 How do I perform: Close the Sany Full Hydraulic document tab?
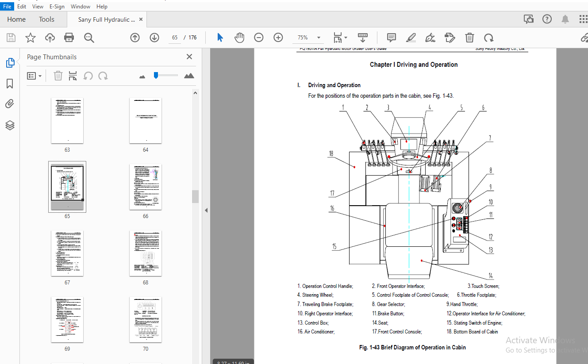[x=141, y=19]
